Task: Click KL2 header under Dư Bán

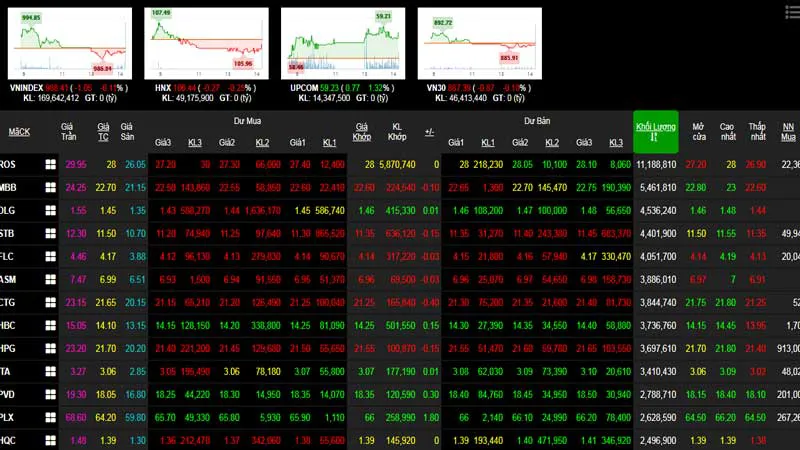Action: point(552,142)
